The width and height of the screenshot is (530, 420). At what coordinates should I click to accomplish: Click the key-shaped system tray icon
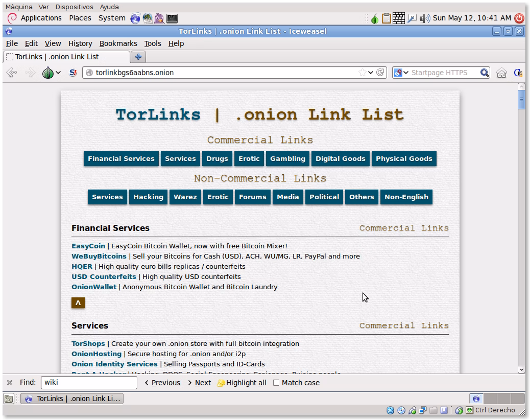pyautogui.click(x=412, y=18)
